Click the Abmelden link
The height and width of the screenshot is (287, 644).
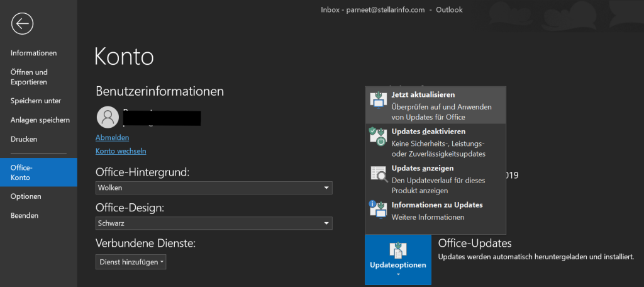112,137
